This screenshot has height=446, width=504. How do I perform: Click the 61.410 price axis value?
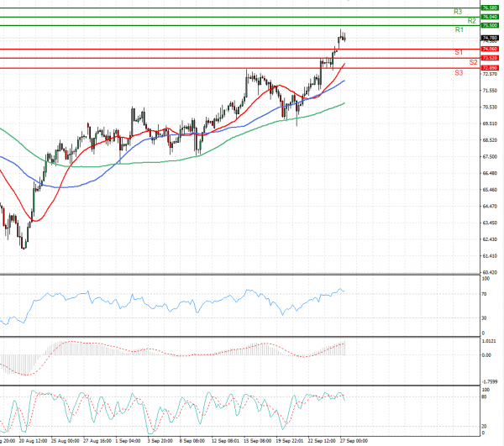[490, 256]
